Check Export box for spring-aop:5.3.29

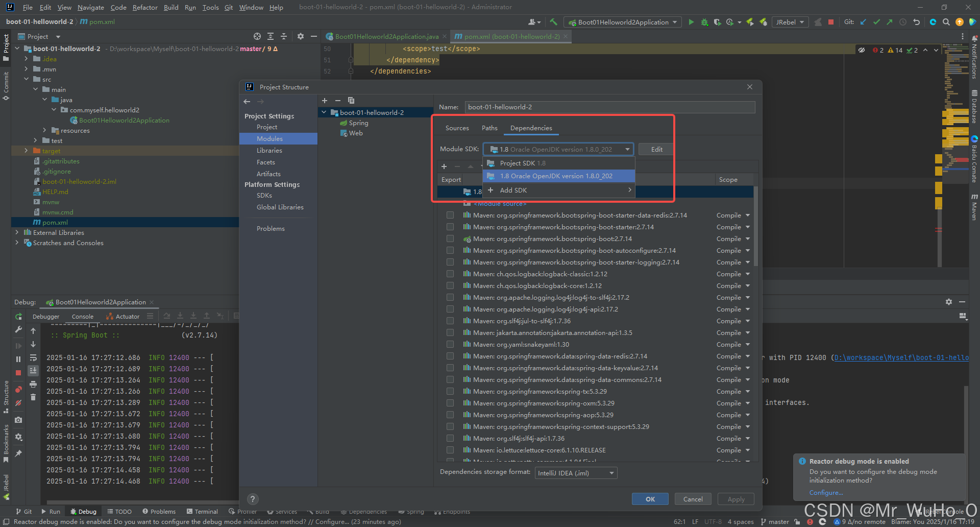click(450, 415)
